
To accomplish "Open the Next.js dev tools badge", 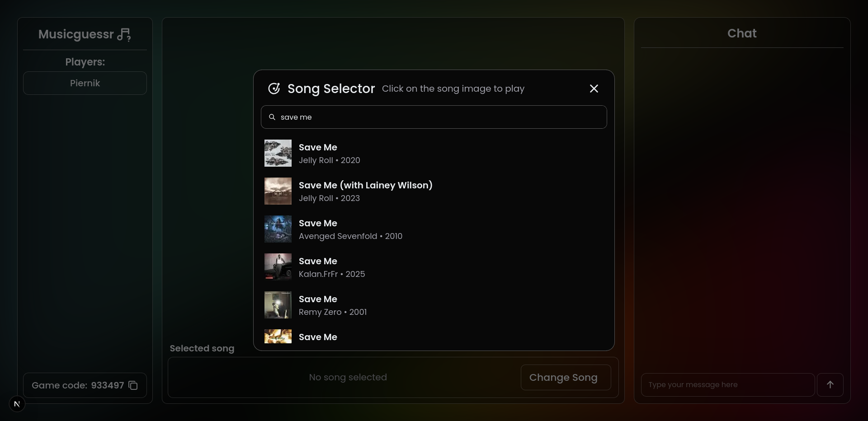I will coord(17,404).
